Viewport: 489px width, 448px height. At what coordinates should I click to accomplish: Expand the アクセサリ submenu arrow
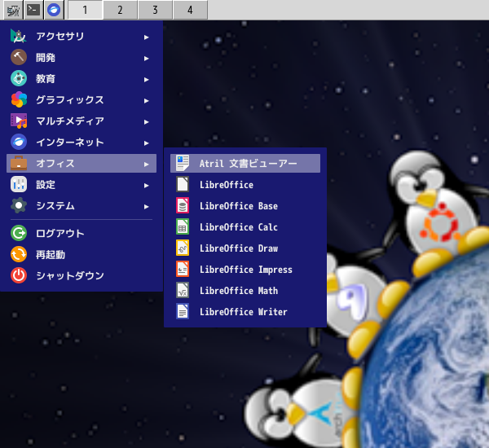click(x=146, y=37)
